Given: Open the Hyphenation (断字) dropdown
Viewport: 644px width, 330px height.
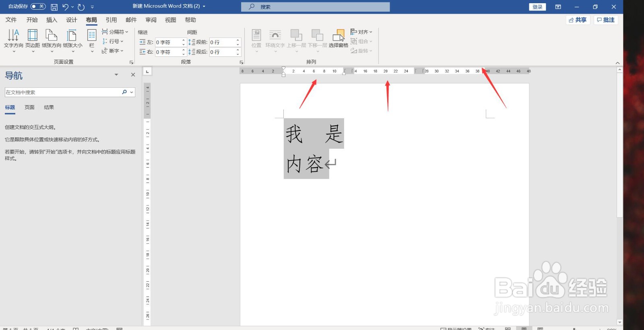Looking at the screenshot, I should click(113, 51).
